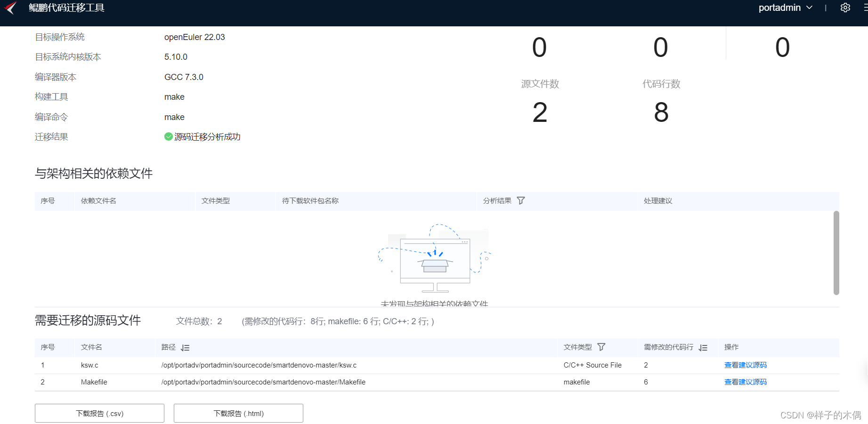868x424 pixels.
Task: Click the 待下载软件包名称 column header
Action: tap(310, 201)
